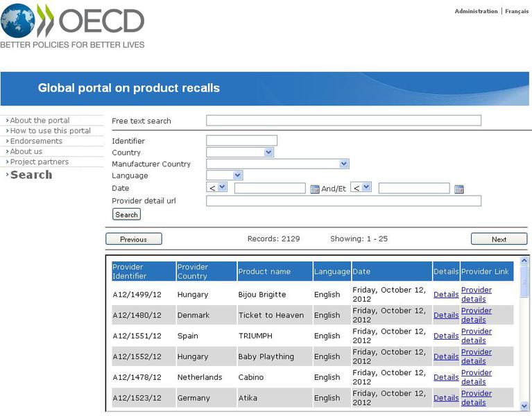Viewport: 532px width, 416px height.
Task: Open Provider details for A12/1552/12
Action: [477, 356]
